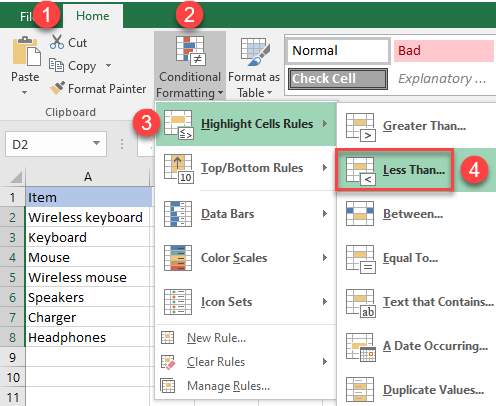This screenshot has width=496, height=406.
Task: Expand the Icon Sets submenu arrow
Action: (325, 302)
